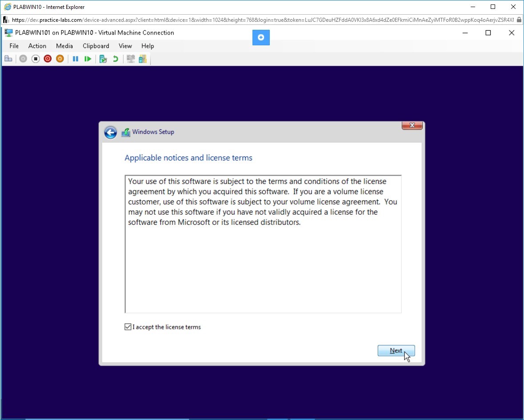Click the red Shut Down icon
The height and width of the screenshot is (420, 524).
(x=48, y=59)
